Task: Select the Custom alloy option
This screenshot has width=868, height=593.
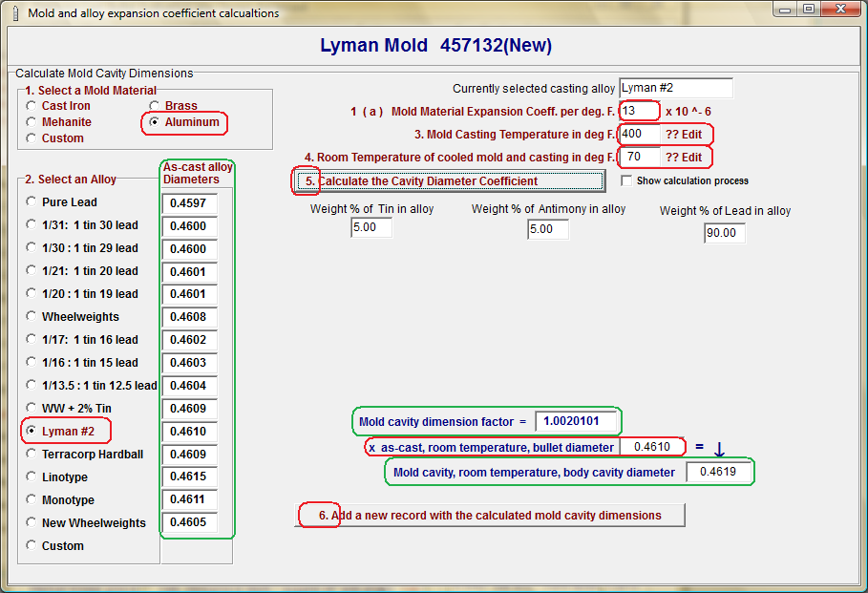Action: pyautogui.click(x=54, y=546)
